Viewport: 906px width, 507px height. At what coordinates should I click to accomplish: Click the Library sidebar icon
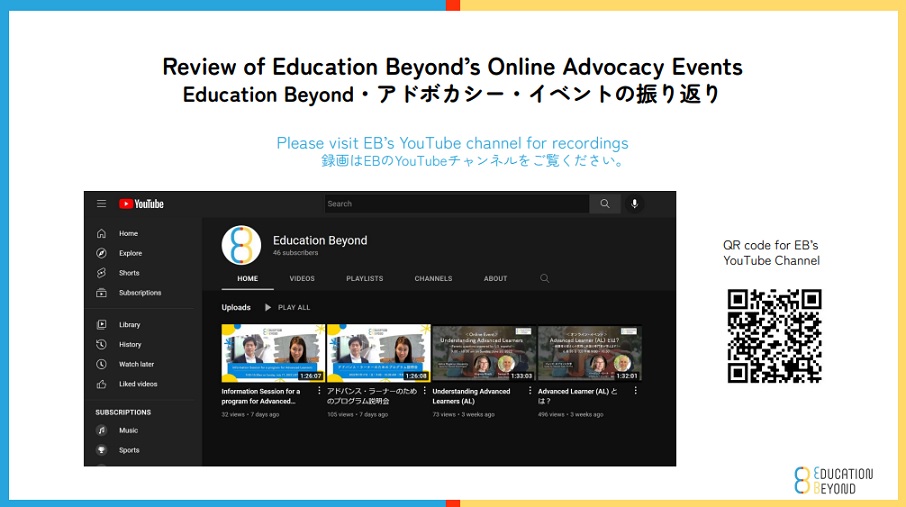click(101, 325)
